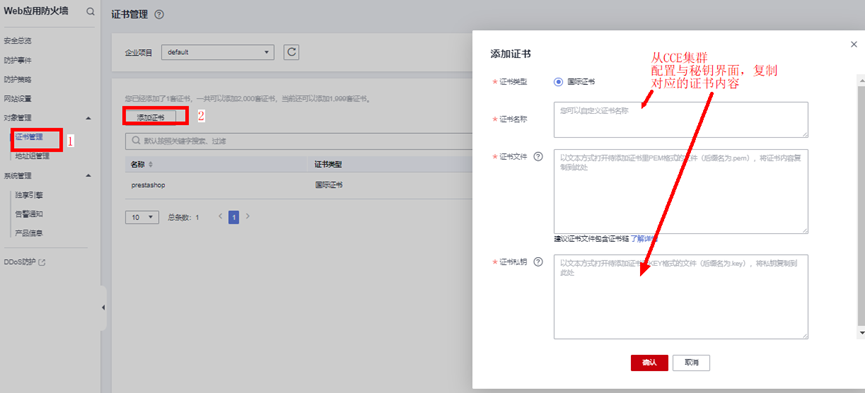Screen dimensions: 865x393
Task: Open 防护策略 in the sidebar
Action: click(17, 79)
